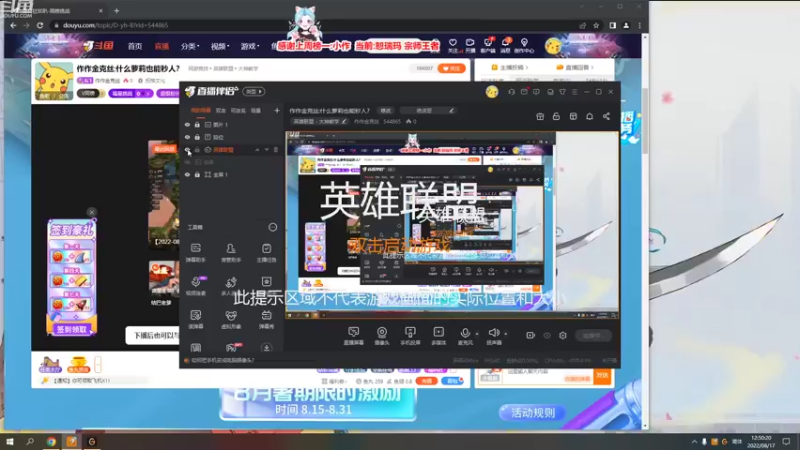This screenshot has height=450, width=800.
Task: Open mail icon in companion title bar
Action: [x=524, y=92]
